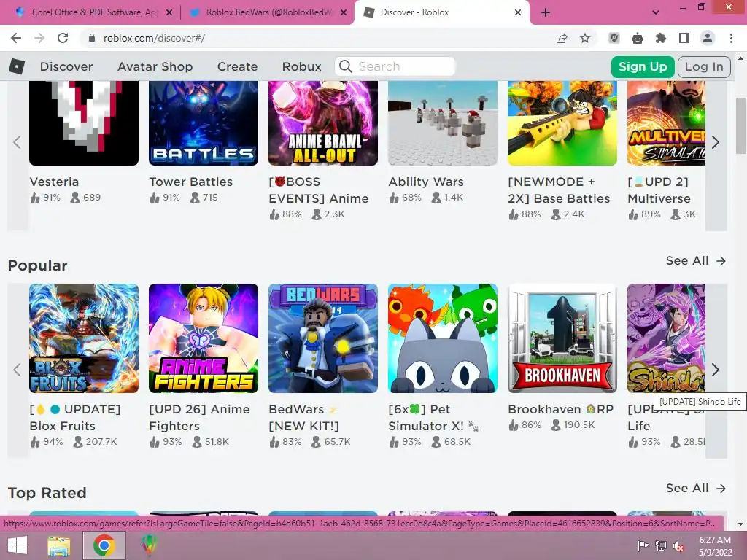Click the Sign Up button
Image resolution: width=747 pixels, height=560 pixels.
(x=643, y=66)
